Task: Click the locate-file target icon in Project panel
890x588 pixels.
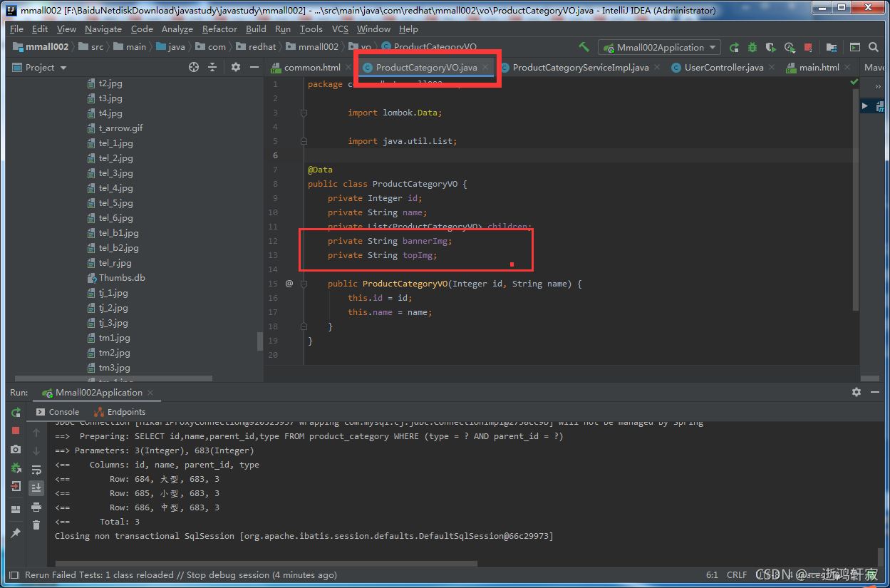Action: [194, 67]
